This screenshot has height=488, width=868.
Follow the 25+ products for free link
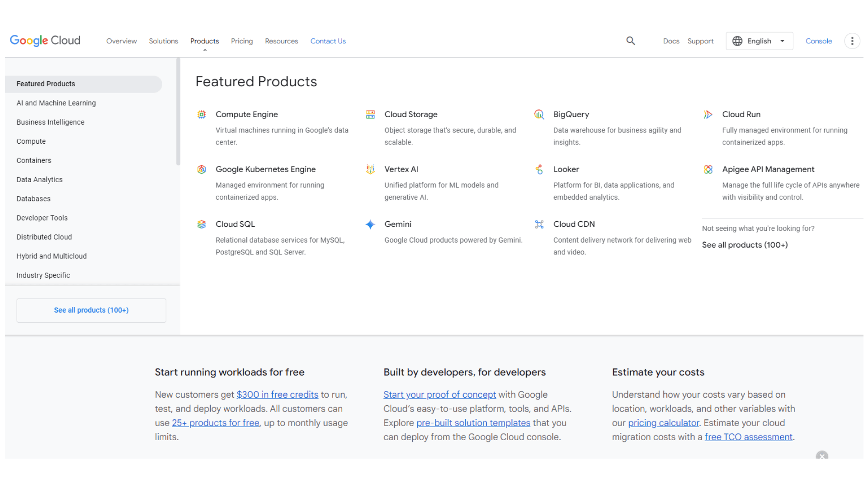click(216, 423)
